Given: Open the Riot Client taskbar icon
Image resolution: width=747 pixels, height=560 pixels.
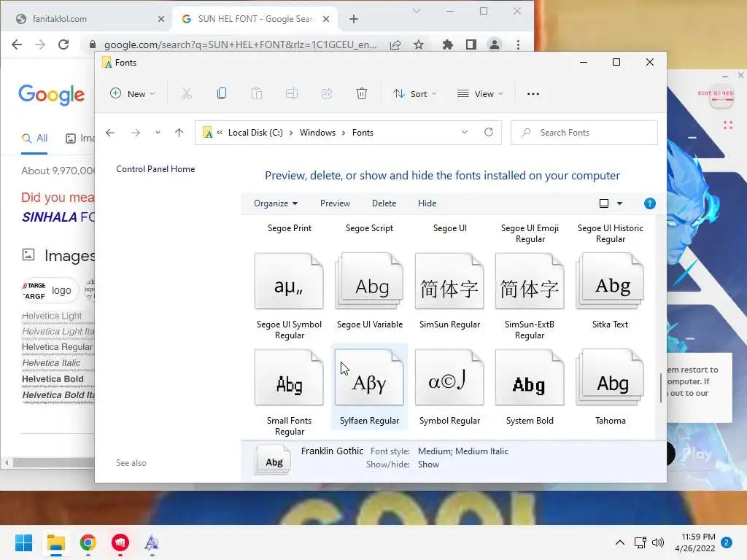Looking at the screenshot, I should [x=120, y=542].
